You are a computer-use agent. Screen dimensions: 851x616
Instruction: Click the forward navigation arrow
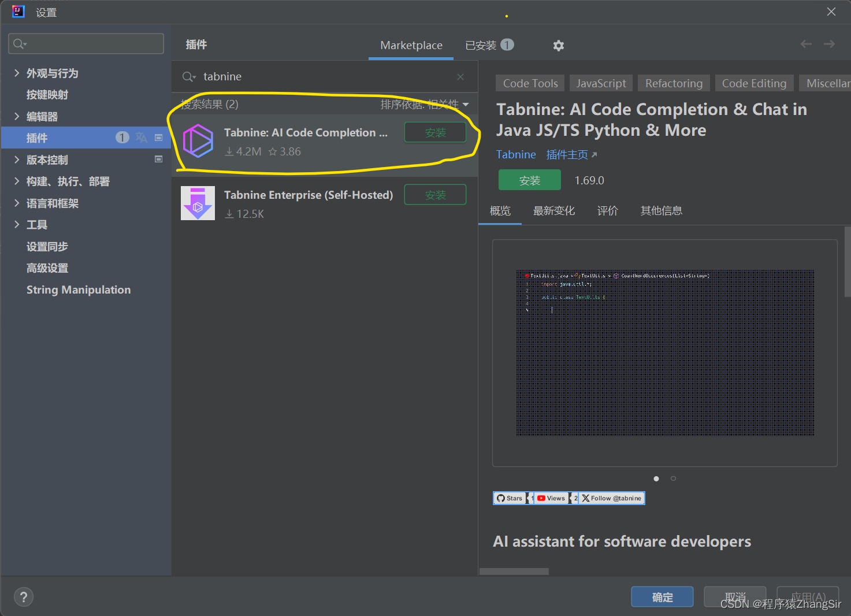coord(829,44)
